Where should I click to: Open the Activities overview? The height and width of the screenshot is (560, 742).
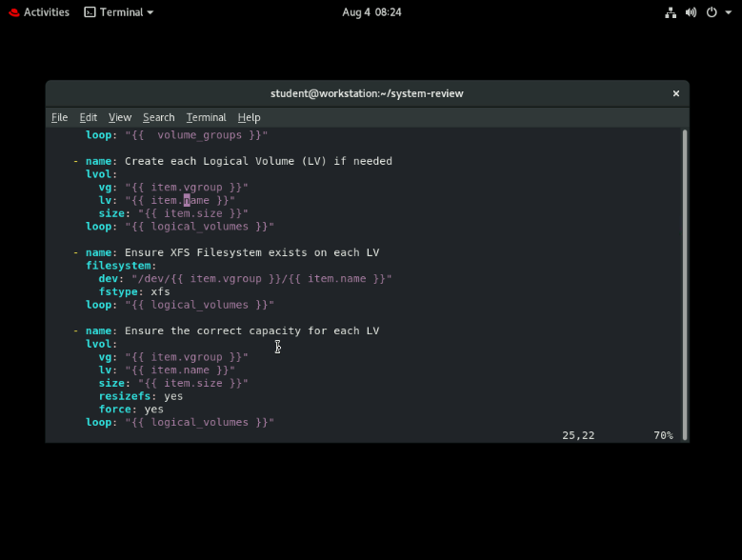(x=46, y=12)
